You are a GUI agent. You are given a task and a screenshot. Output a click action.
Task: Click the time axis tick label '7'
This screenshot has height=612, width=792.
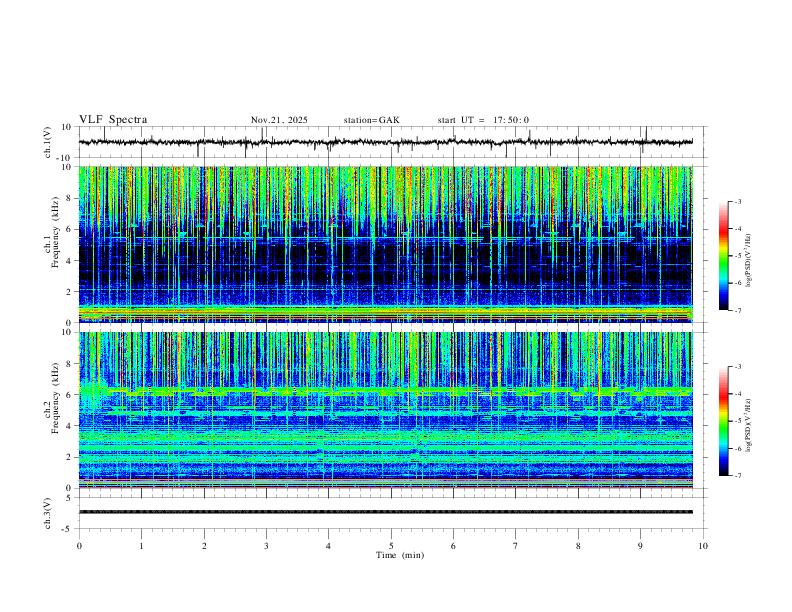coord(516,546)
